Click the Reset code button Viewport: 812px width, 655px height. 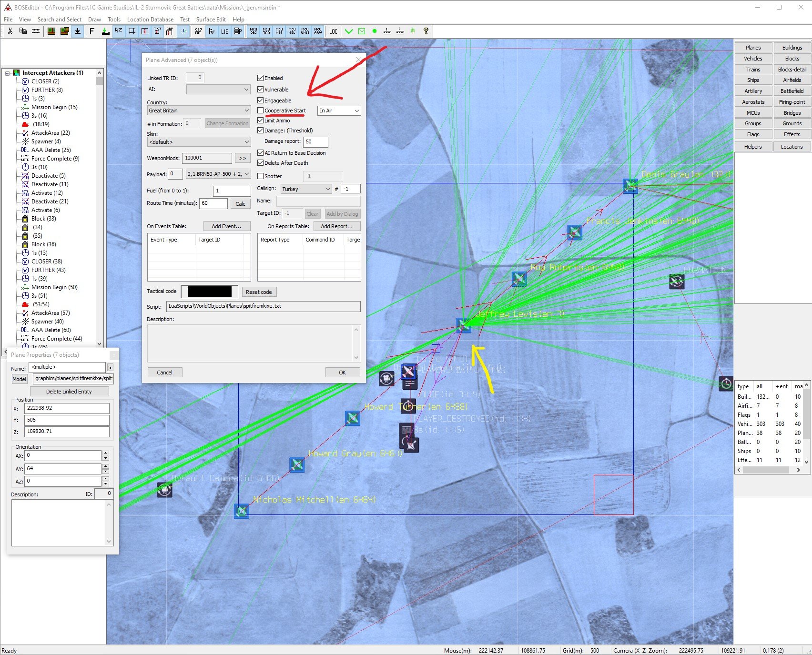pyautogui.click(x=259, y=292)
